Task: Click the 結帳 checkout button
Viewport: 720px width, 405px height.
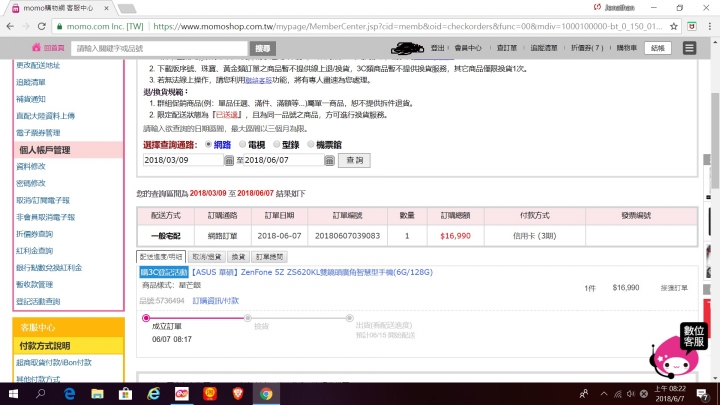Action: (658, 48)
